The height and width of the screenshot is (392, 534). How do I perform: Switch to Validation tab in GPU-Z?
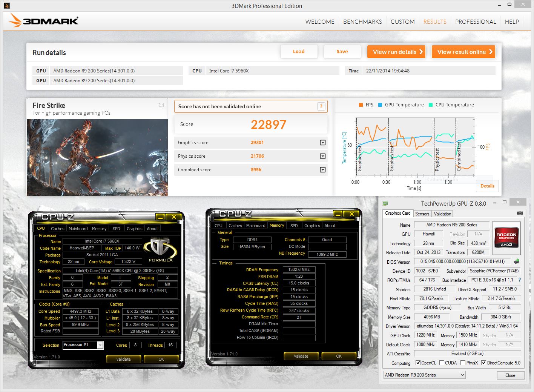pyautogui.click(x=442, y=214)
